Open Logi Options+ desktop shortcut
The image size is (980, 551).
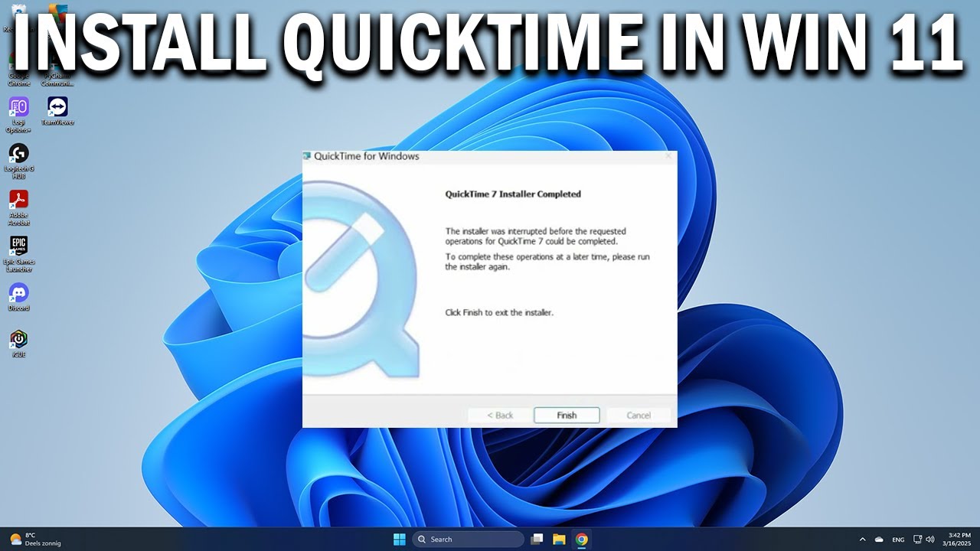(18, 115)
